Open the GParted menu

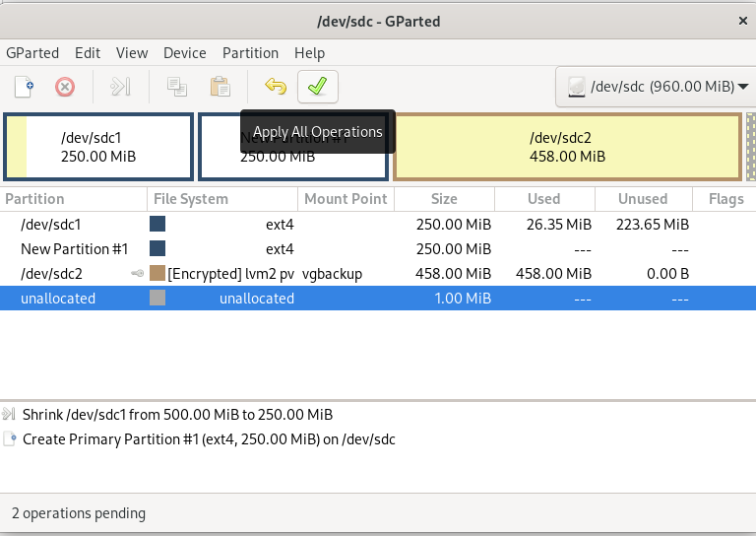tap(32, 53)
